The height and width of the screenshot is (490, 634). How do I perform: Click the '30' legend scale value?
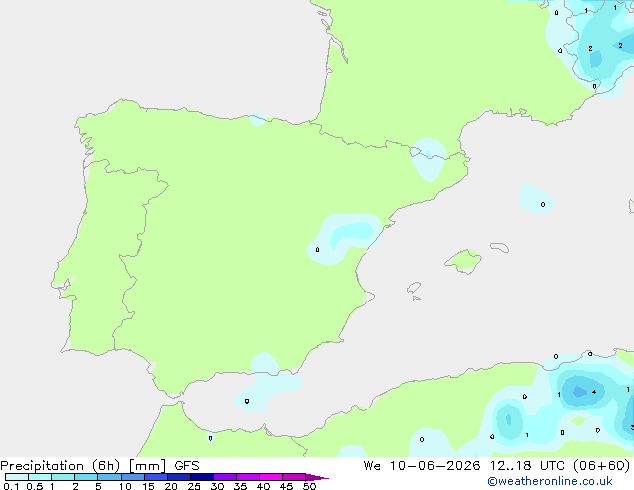click(217, 486)
